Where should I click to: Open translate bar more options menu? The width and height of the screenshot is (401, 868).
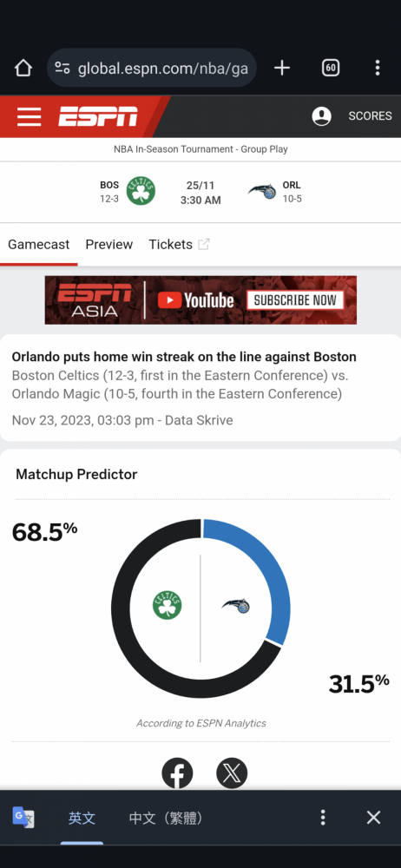(323, 818)
